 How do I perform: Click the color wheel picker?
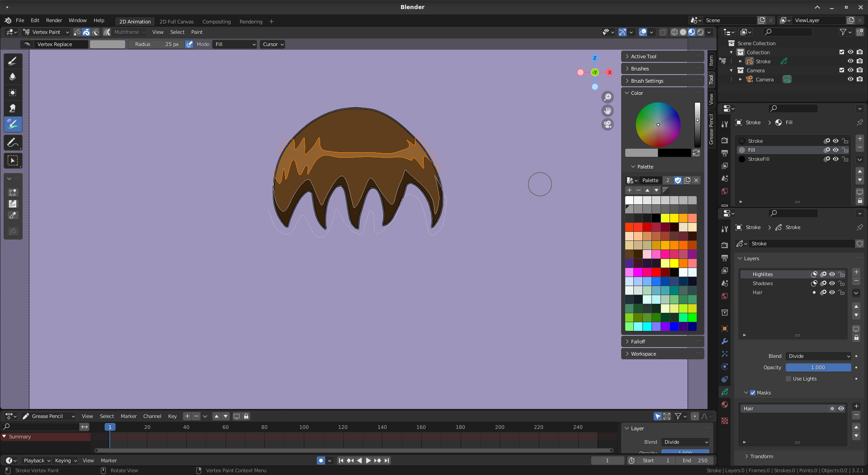click(658, 125)
